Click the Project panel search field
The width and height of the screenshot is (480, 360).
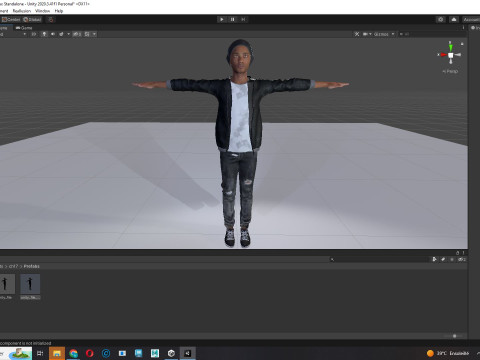pos(378,259)
